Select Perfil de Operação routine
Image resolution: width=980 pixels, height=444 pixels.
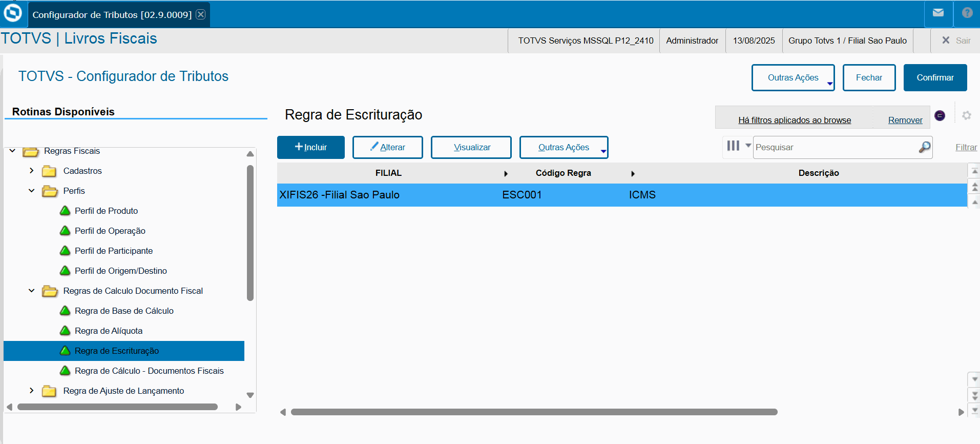tap(110, 231)
